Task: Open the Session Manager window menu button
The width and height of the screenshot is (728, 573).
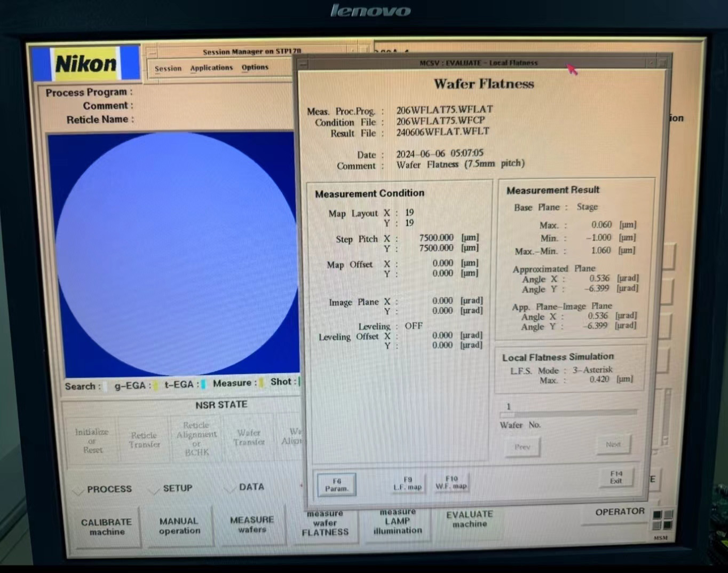Action: 152,52
